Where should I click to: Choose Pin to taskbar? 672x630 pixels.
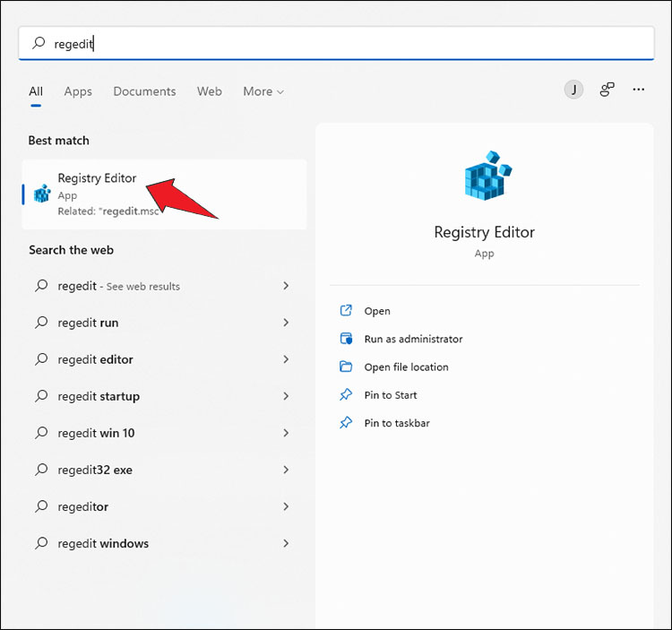(x=397, y=423)
